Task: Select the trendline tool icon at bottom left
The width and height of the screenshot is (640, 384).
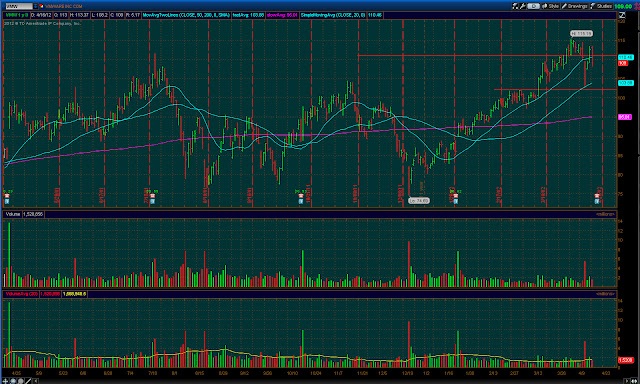Action: tap(28, 380)
